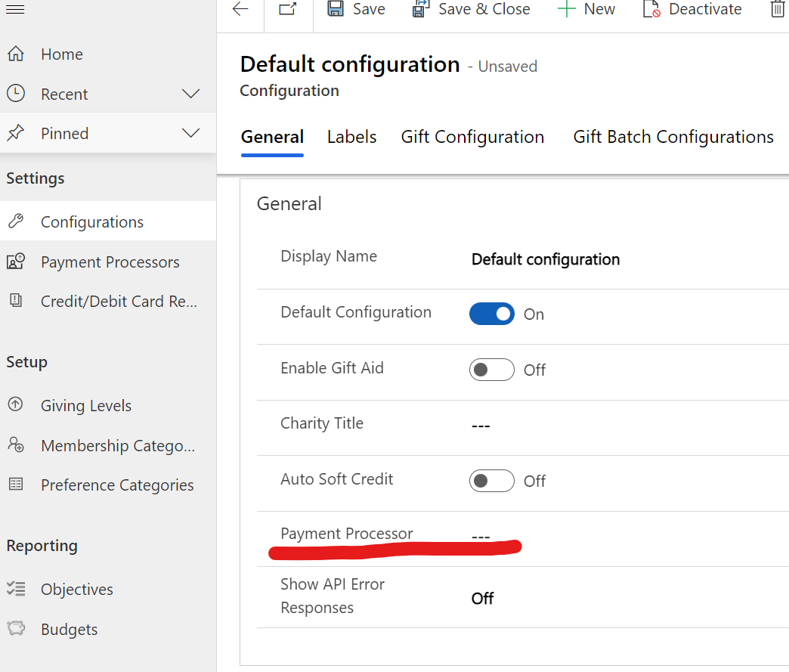Image resolution: width=789 pixels, height=672 pixels.
Task: Click the Payment Processors sidebar icon
Action: (15, 262)
